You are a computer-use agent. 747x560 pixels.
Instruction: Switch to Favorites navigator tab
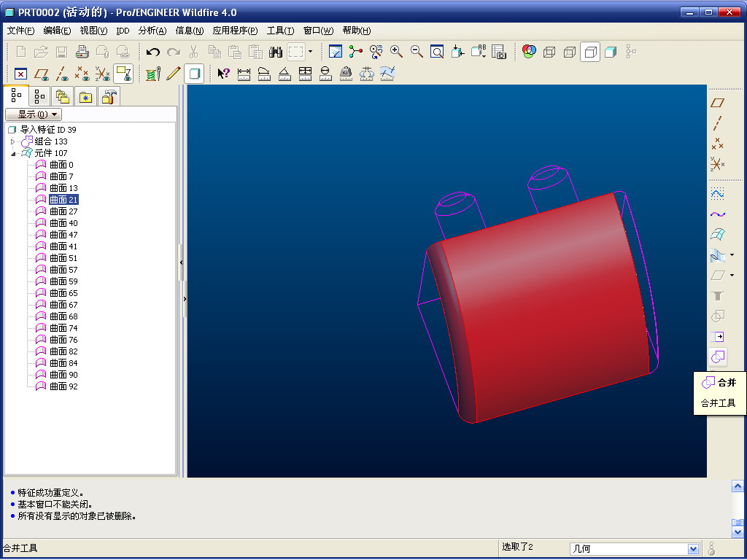(85, 97)
